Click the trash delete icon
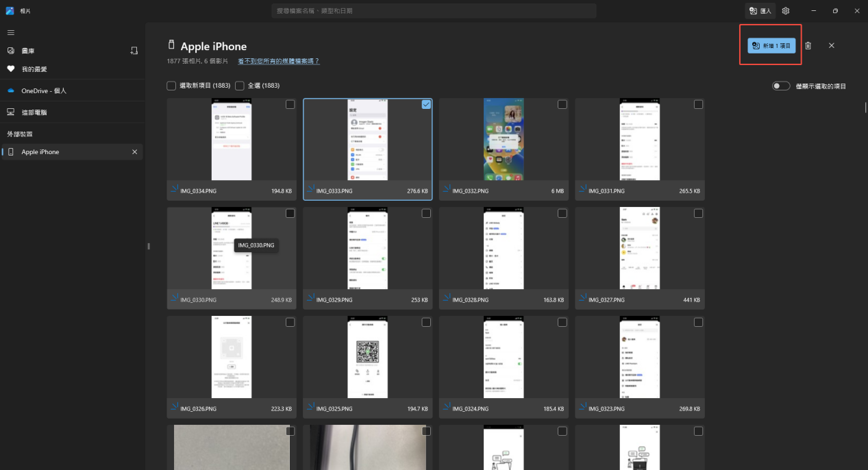868x470 pixels. click(808, 45)
